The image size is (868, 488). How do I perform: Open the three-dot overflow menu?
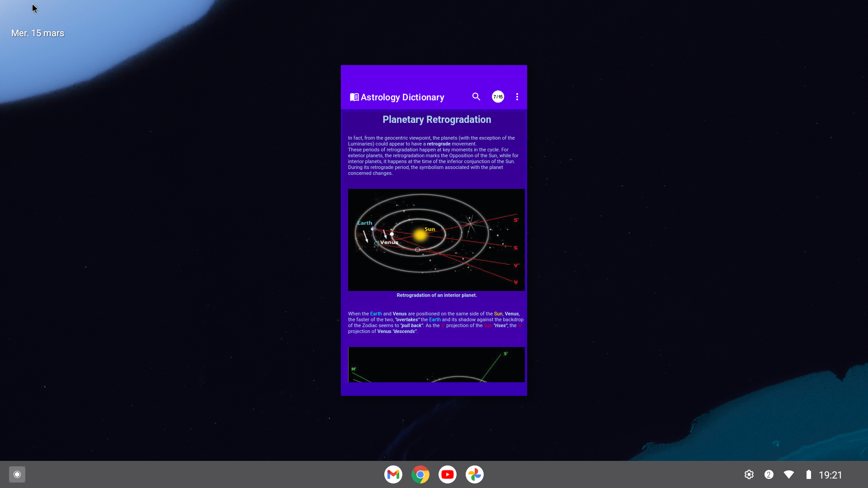(517, 97)
